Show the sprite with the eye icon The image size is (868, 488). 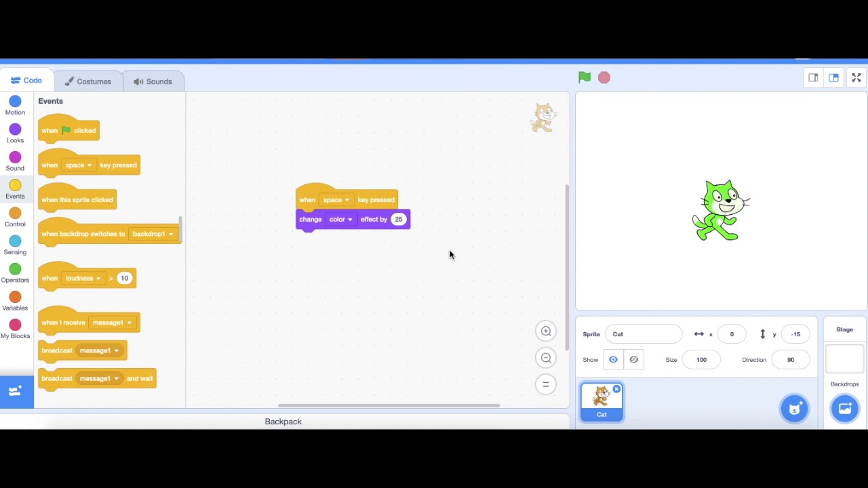pyautogui.click(x=613, y=360)
